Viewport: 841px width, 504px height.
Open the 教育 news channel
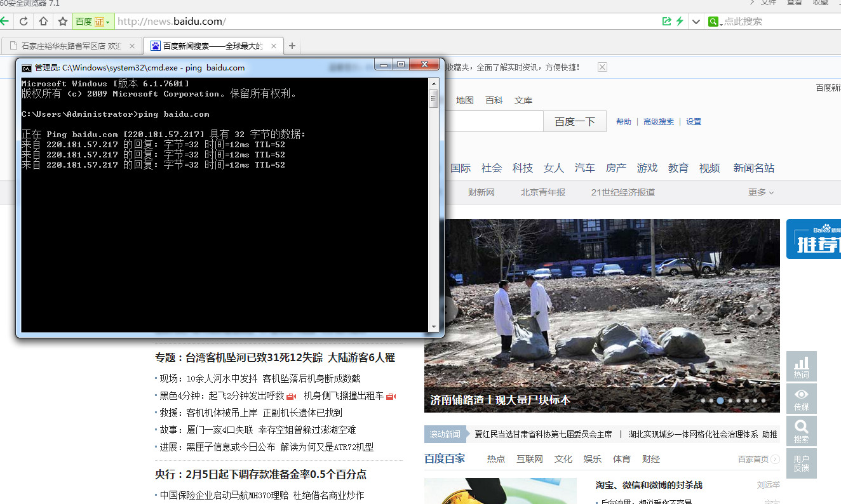tap(678, 168)
